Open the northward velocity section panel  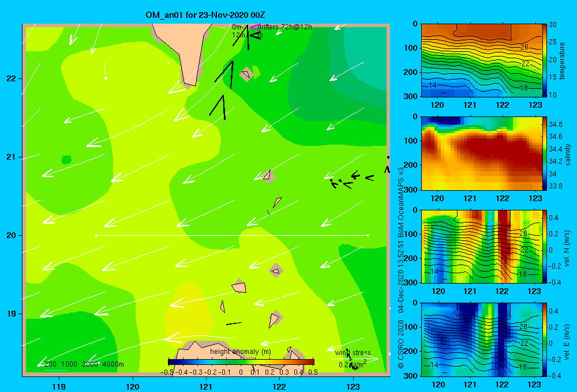point(482,246)
